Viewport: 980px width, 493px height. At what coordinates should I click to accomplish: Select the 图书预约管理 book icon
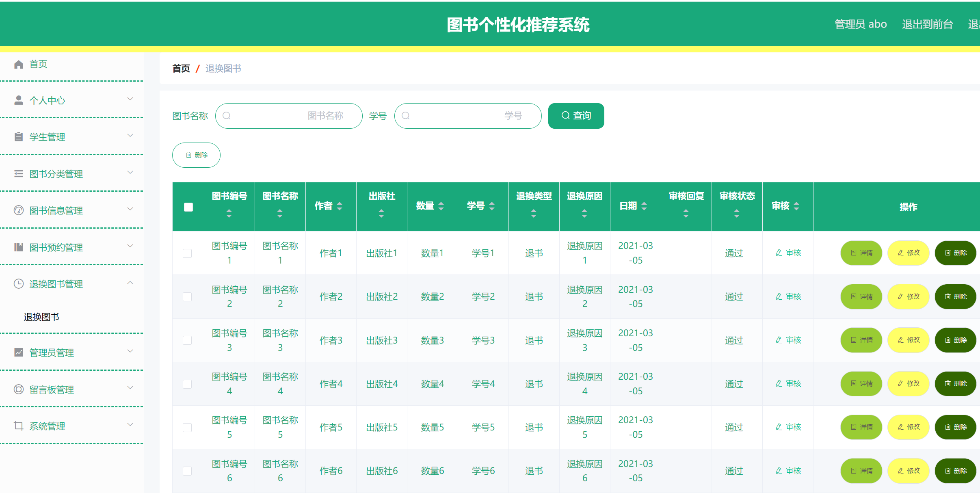coord(19,247)
